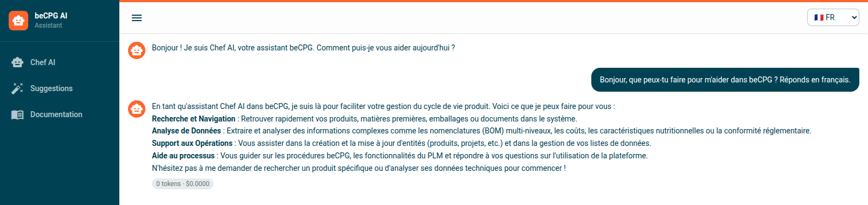Open the Documentation sidebar link
868x205 pixels.
click(x=60, y=114)
